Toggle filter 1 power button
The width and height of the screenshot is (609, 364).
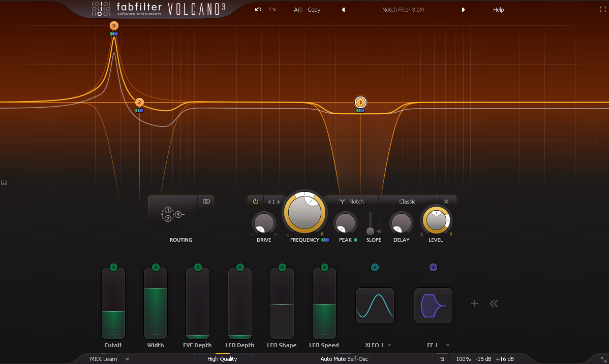pos(256,202)
